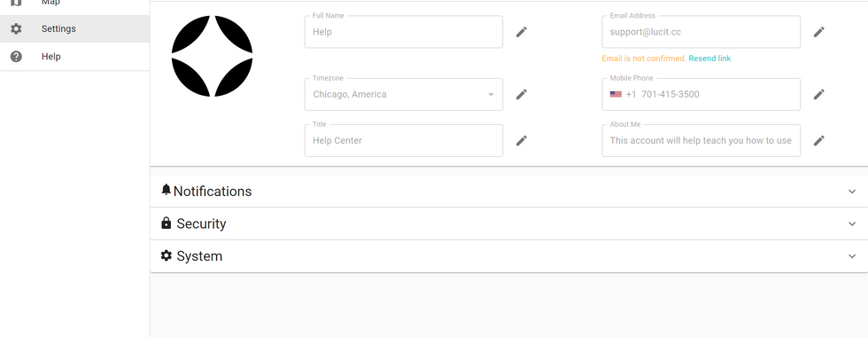Viewport: 868px width, 337px height.
Task: Edit the Full Name with pencil icon
Action: [x=521, y=32]
